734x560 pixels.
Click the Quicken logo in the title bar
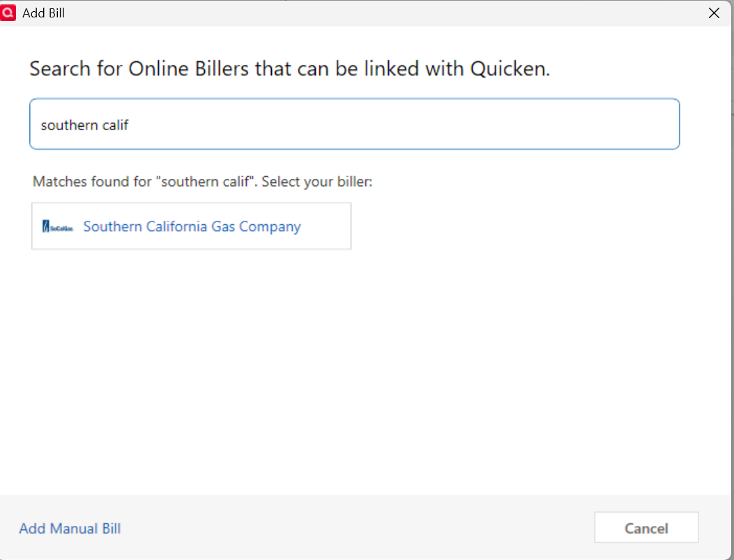10,13
